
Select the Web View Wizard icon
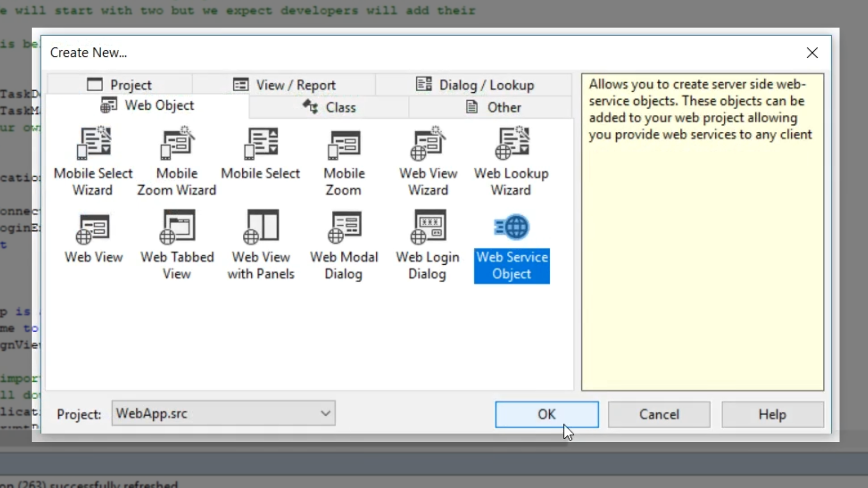coord(428,144)
